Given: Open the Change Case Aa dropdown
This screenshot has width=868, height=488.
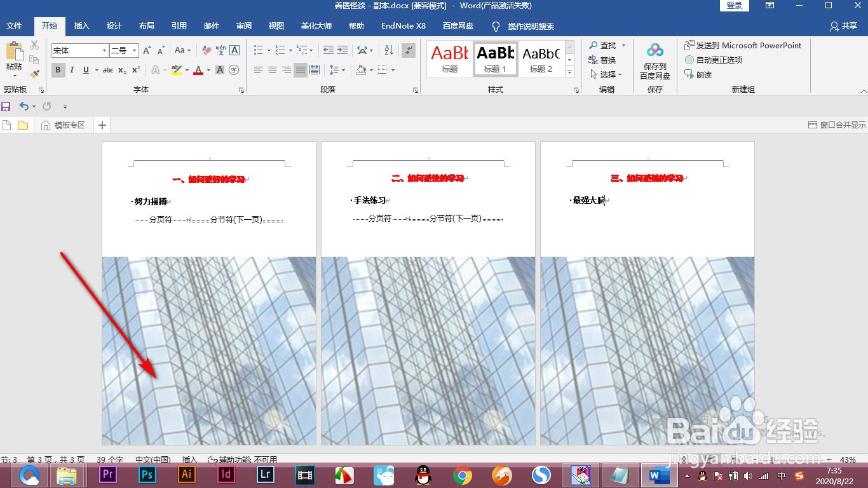Looking at the screenshot, I should pos(183,50).
